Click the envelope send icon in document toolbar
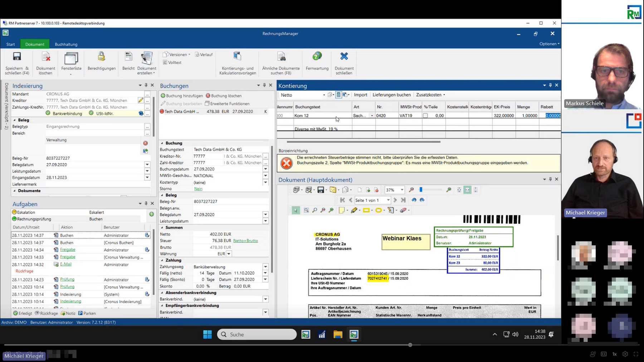 (333, 190)
